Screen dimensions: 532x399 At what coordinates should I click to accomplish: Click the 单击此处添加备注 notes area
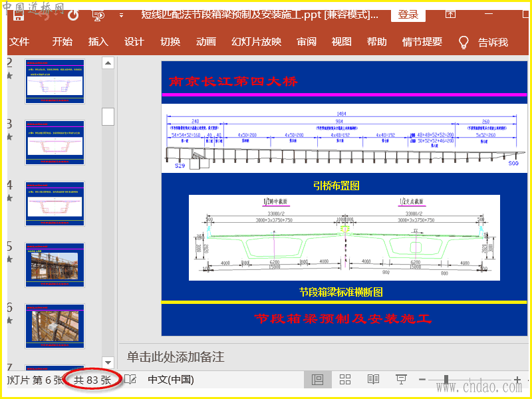click(x=176, y=357)
